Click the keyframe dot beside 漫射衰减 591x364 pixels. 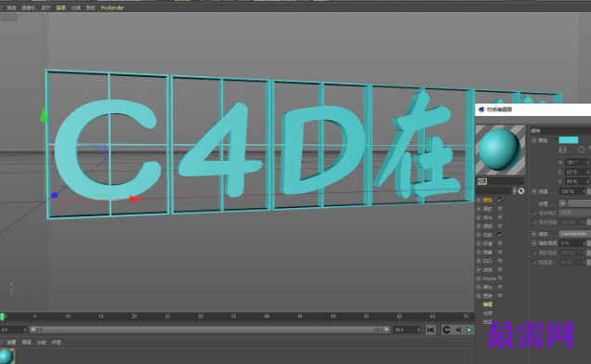534,243
